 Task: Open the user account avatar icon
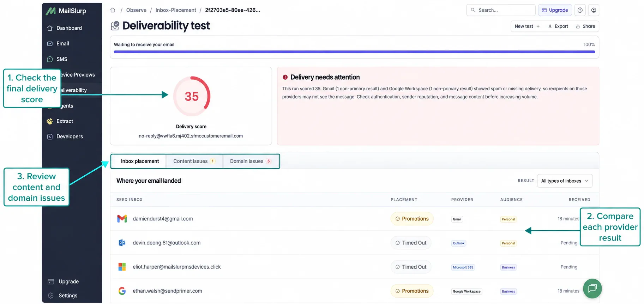[x=594, y=10]
